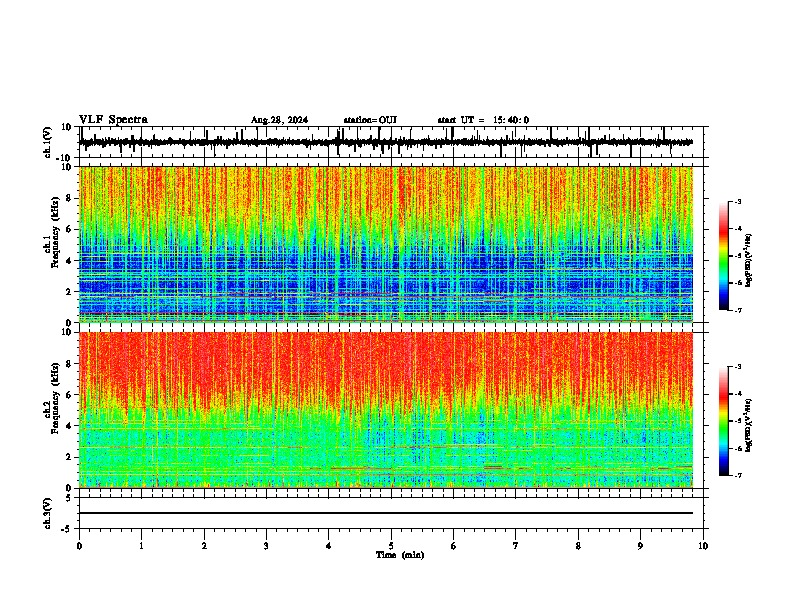Click the "-5" tick on ch.3(V) axis
The image size is (792, 612).
coord(67,529)
